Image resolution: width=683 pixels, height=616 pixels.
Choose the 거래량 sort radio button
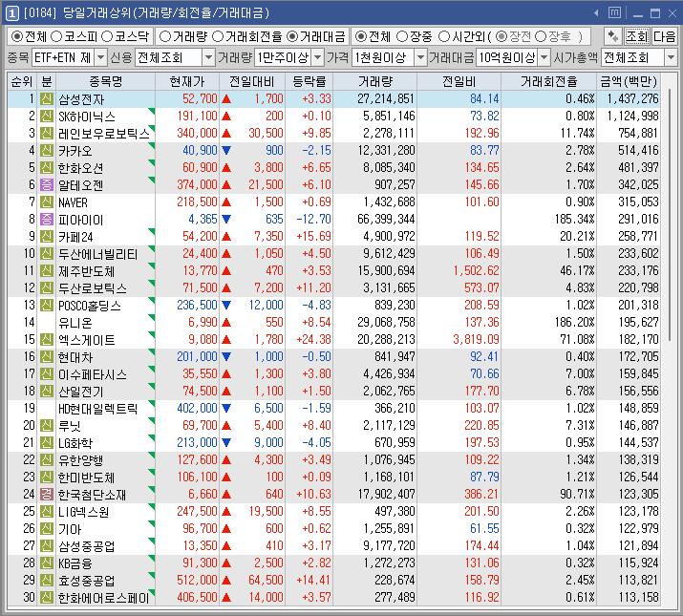click(164, 36)
